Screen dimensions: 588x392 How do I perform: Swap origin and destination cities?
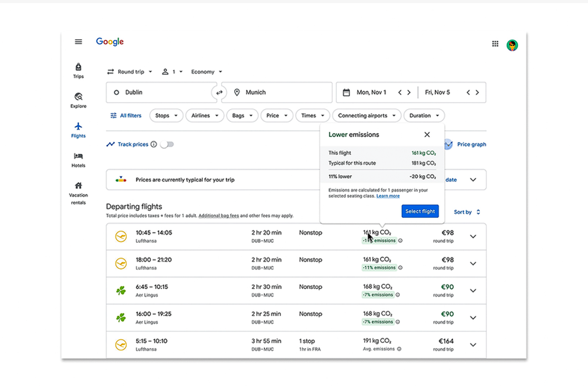click(x=219, y=93)
